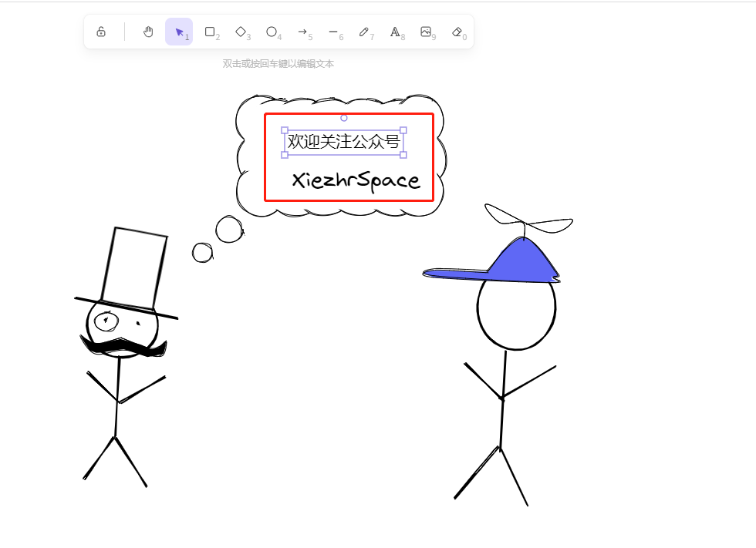Click the smaller thought bubble circle
Viewport: 756px width, 548px height.
(x=202, y=253)
